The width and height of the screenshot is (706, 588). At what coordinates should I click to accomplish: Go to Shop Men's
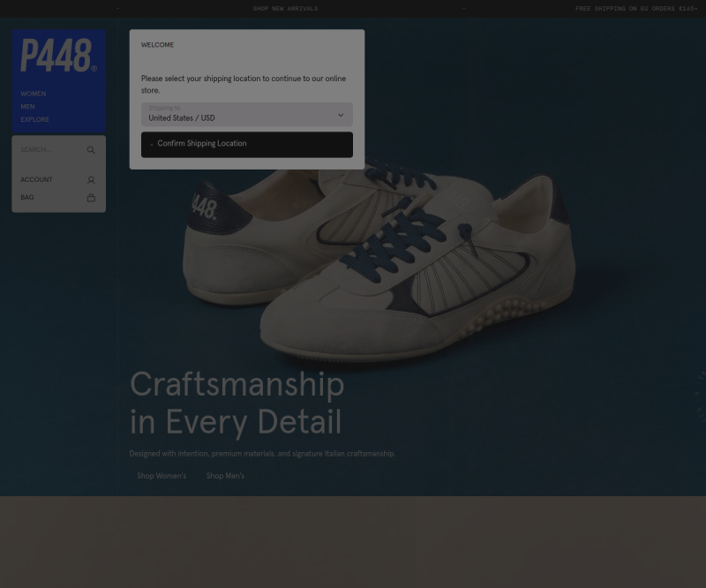pos(225,476)
